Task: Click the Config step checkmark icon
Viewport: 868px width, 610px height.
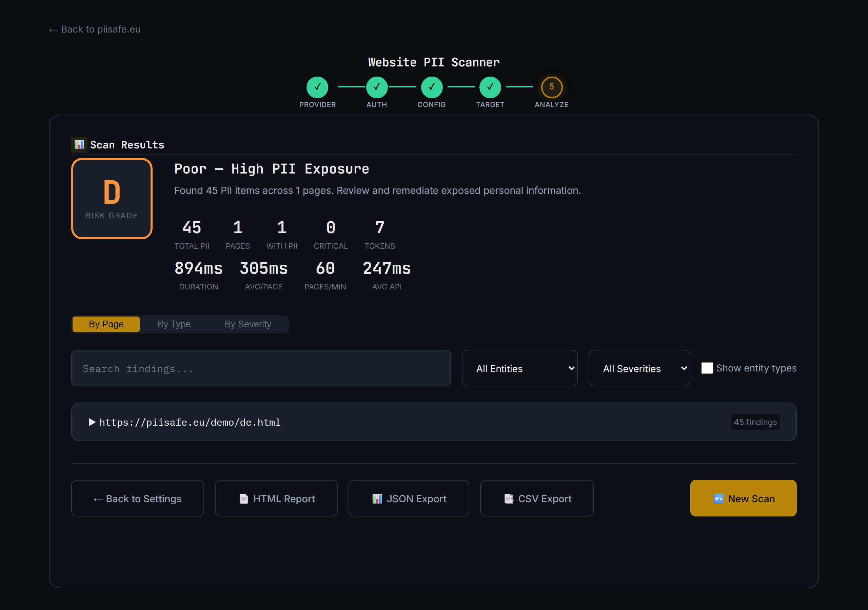Action: [431, 87]
